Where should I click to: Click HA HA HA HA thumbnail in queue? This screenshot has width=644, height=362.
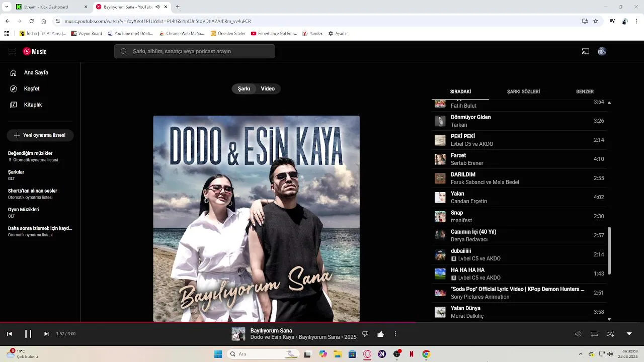click(x=440, y=274)
